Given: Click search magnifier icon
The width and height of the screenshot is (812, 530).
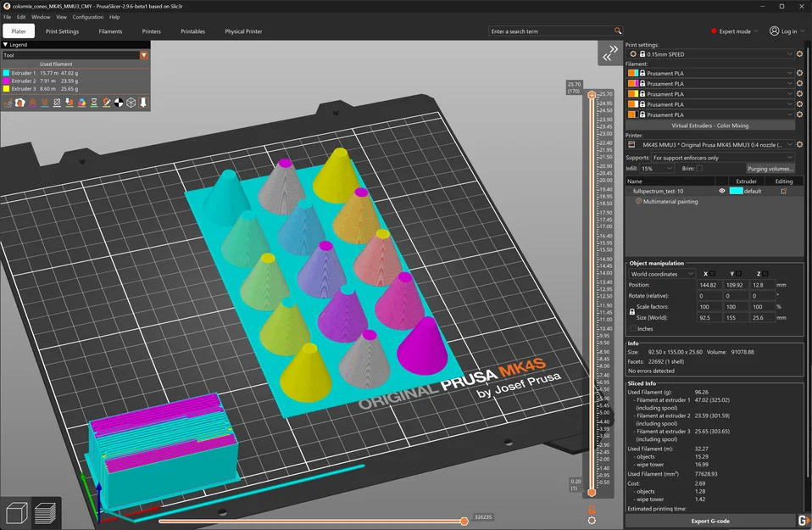Looking at the screenshot, I should tap(617, 31).
